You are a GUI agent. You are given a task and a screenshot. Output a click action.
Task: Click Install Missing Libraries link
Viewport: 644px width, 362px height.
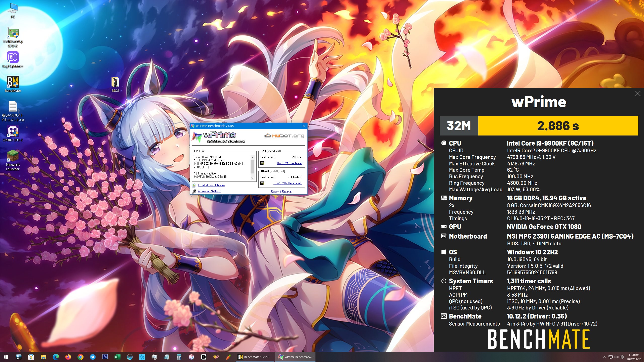coord(211,185)
